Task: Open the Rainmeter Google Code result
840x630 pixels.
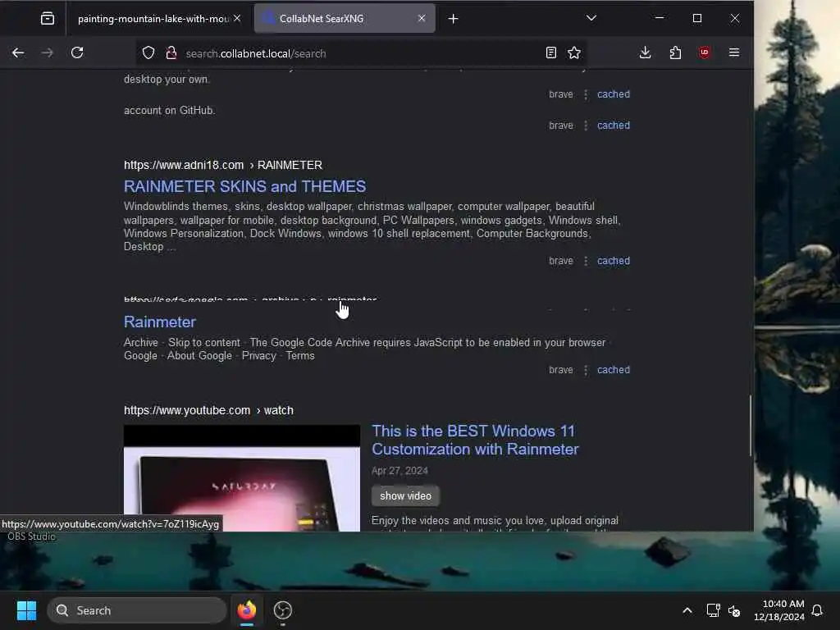Action: (x=160, y=322)
